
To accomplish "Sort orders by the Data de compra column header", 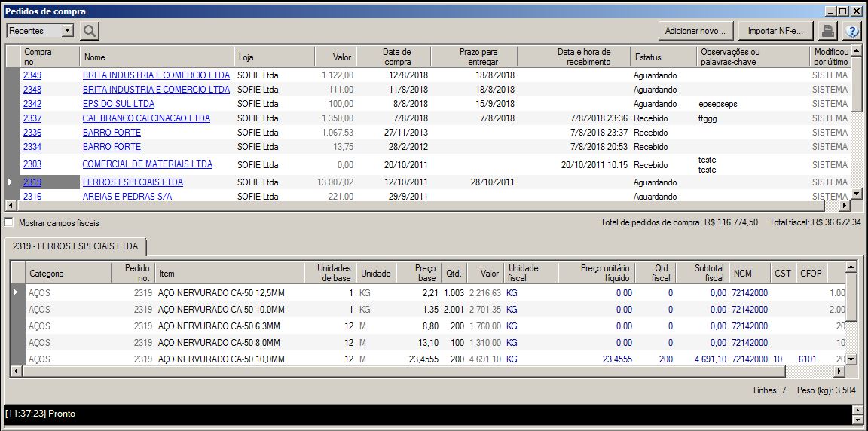I will tap(396, 57).
